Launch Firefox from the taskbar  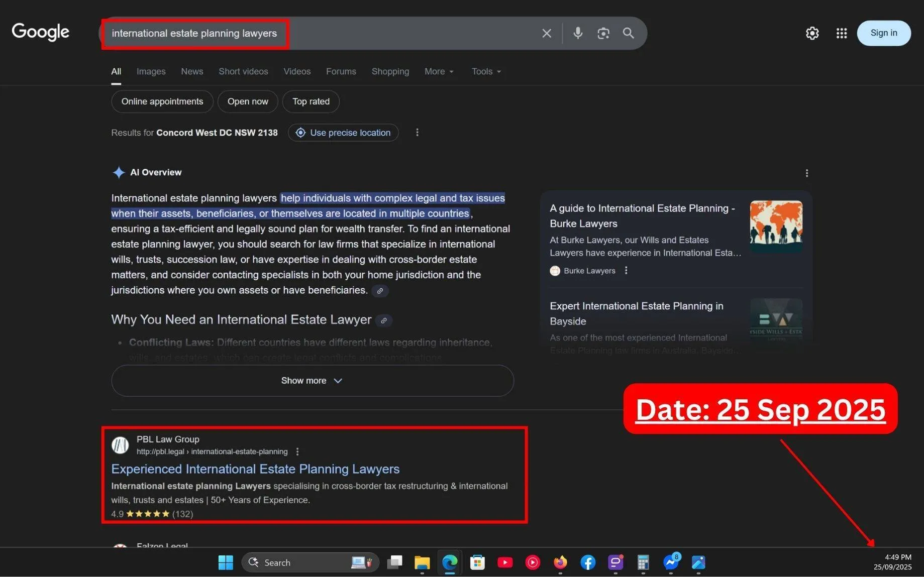pyautogui.click(x=560, y=562)
